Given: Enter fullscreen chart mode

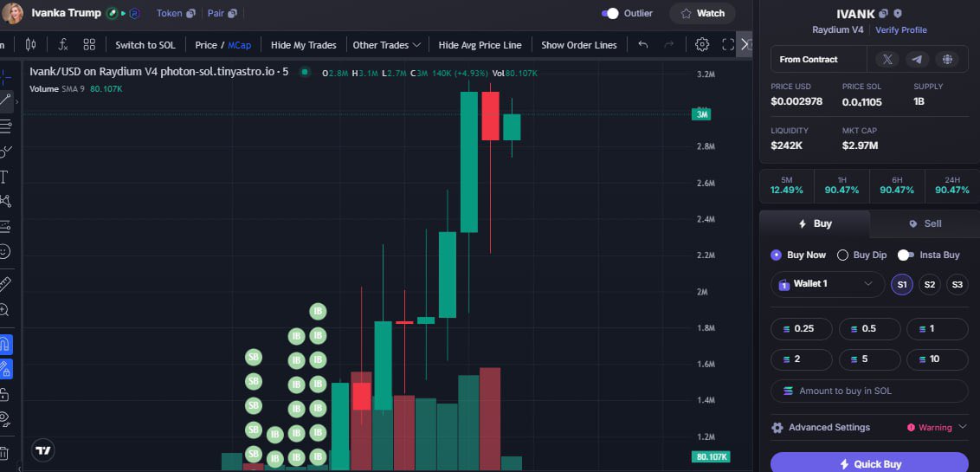Looking at the screenshot, I should 728,44.
